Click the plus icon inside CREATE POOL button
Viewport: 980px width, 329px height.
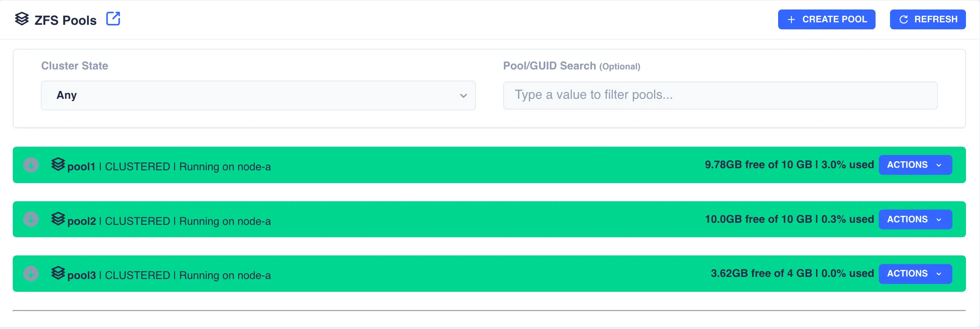click(x=791, y=19)
